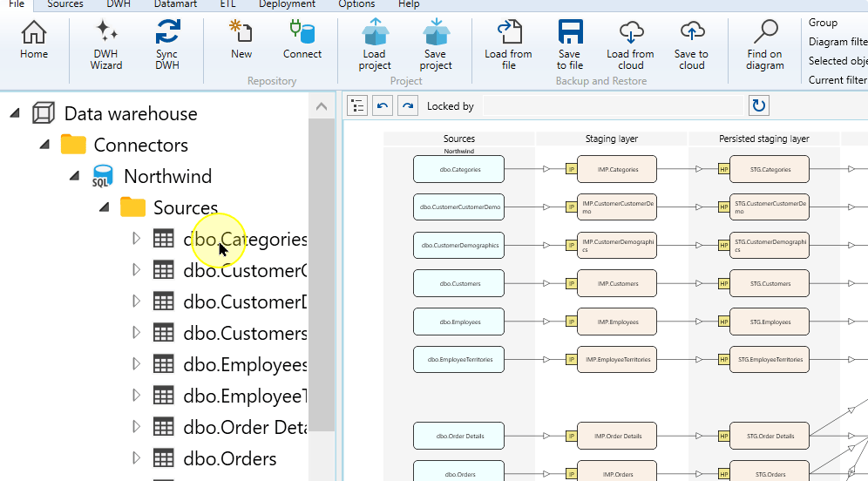Select IMP.Customers staging node in diagram
Image resolution: width=868 pixels, height=481 pixels.
click(617, 283)
